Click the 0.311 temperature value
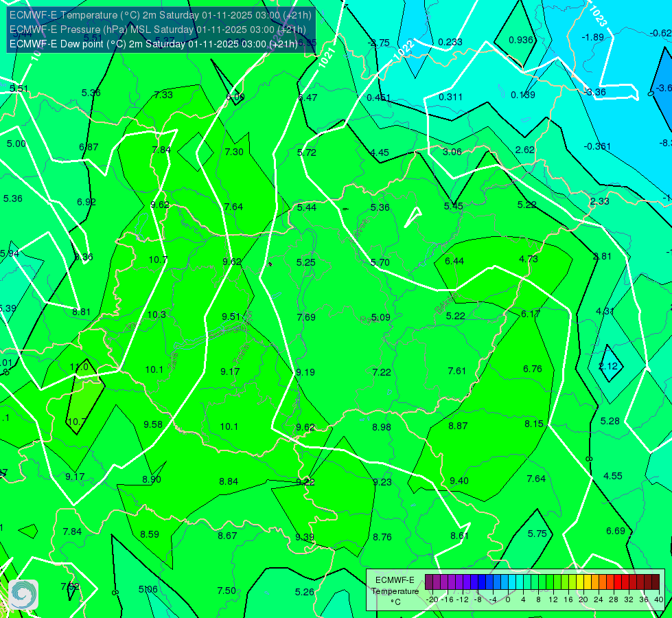Image resolution: width=672 pixels, height=618 pixels. pos(450,97)
